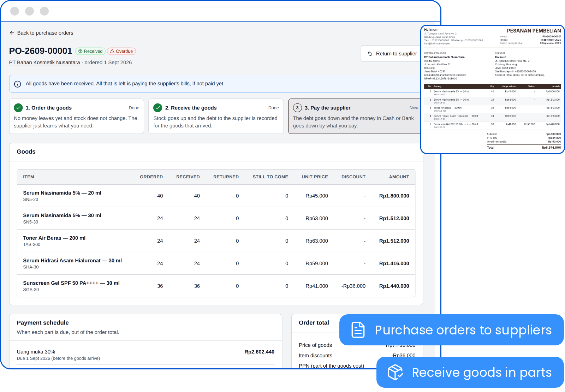Go back to purchase orders

(41, 33)
